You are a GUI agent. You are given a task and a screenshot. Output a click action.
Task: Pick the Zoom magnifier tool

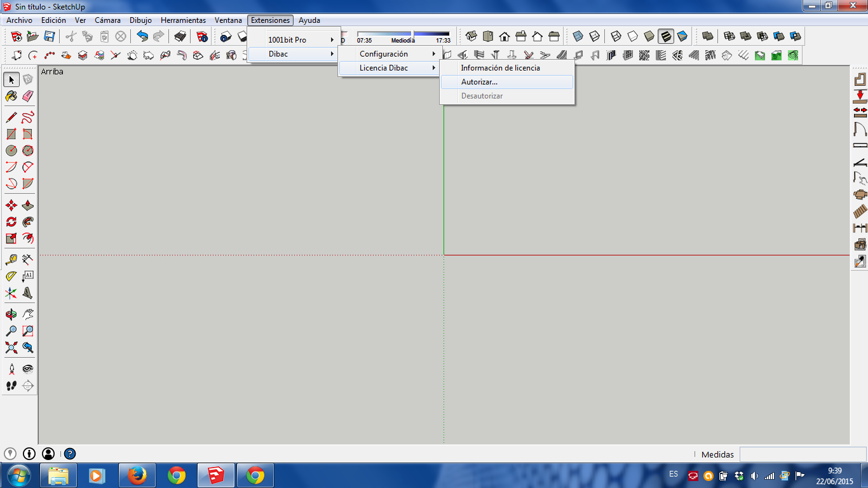click(x=11, y=331)
